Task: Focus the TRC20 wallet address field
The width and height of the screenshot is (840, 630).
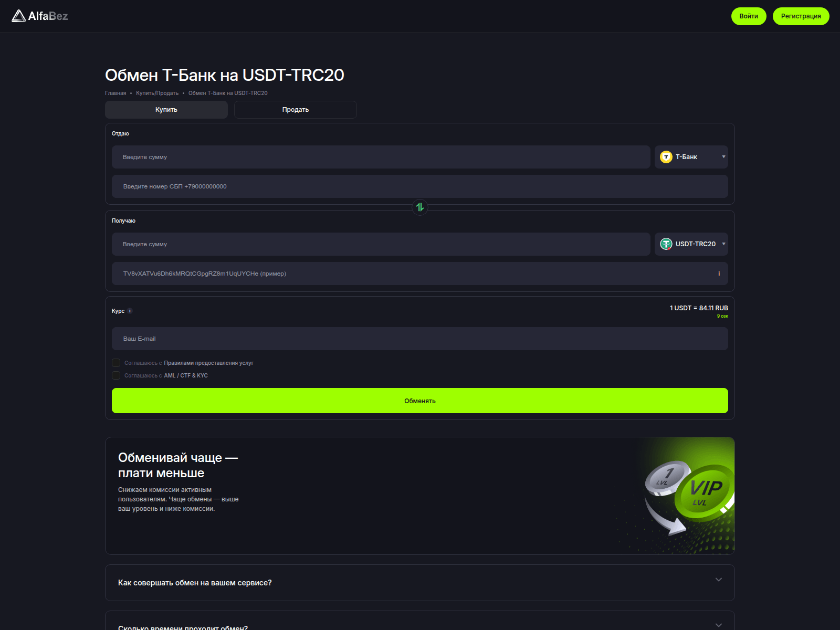Action: click(x=420, y=274)
